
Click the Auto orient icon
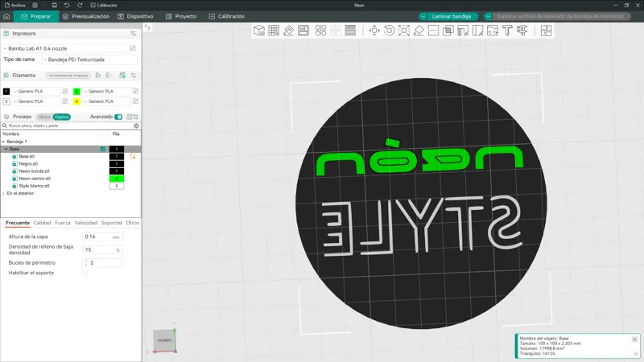tap(289, 31)
